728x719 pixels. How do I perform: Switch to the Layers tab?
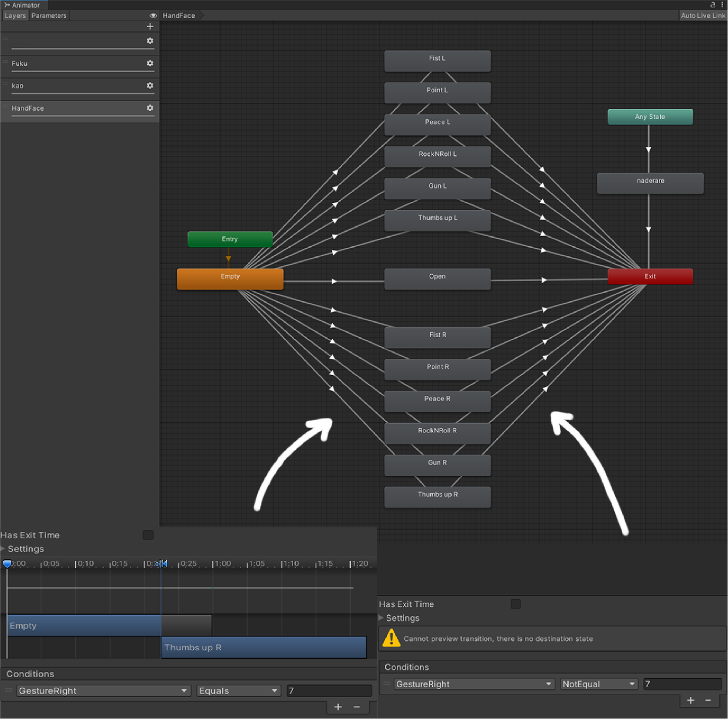15,16
